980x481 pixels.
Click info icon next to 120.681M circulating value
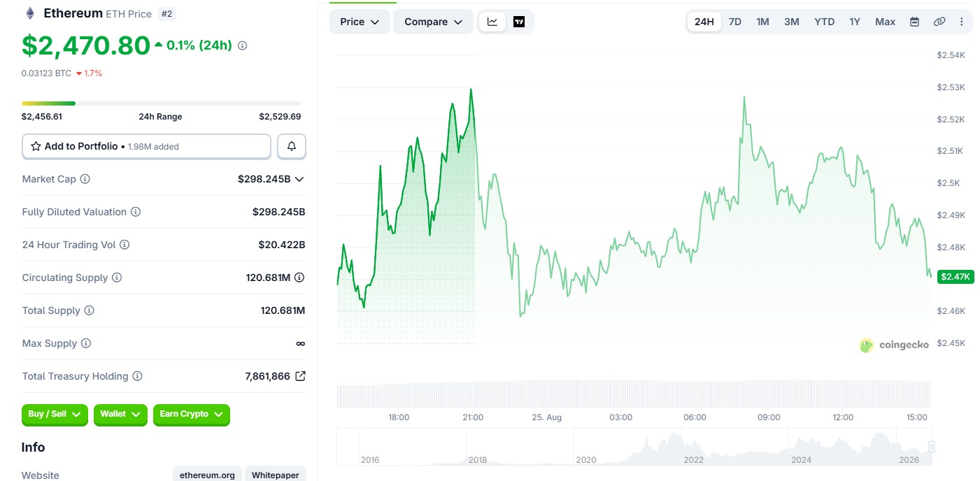299,278
